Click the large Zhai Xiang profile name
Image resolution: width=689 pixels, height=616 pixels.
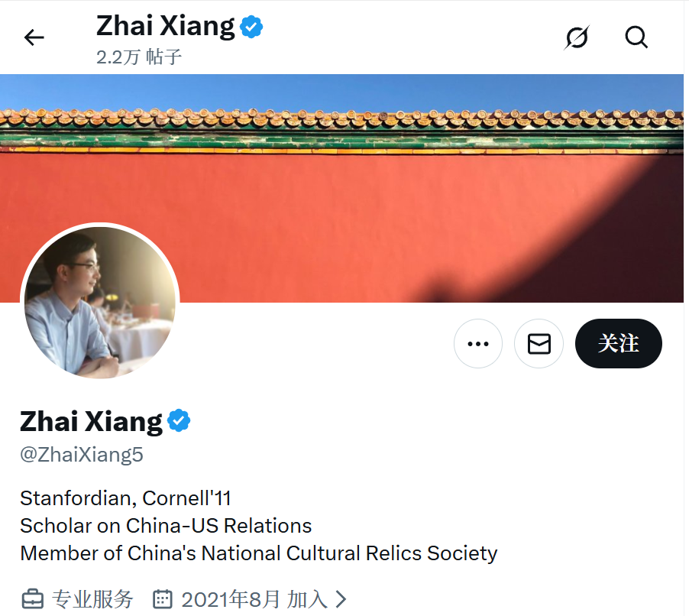[x=91, y=421]
